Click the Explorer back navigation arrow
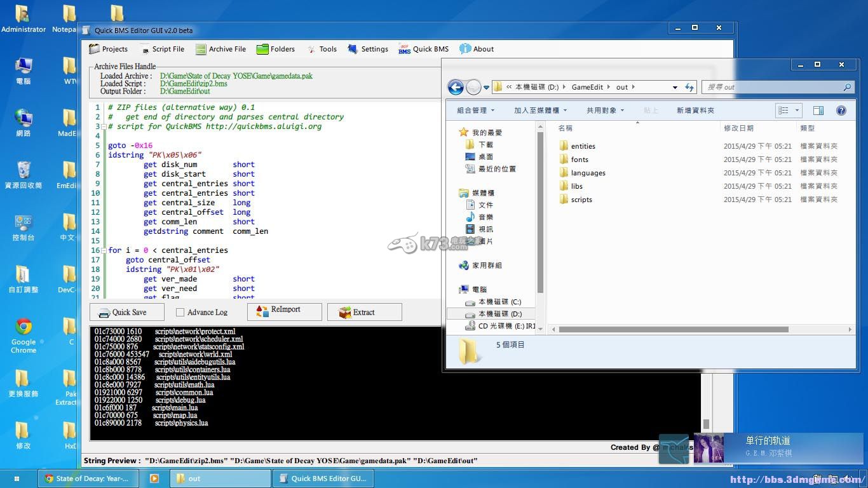868x488 pixels. 456,87
